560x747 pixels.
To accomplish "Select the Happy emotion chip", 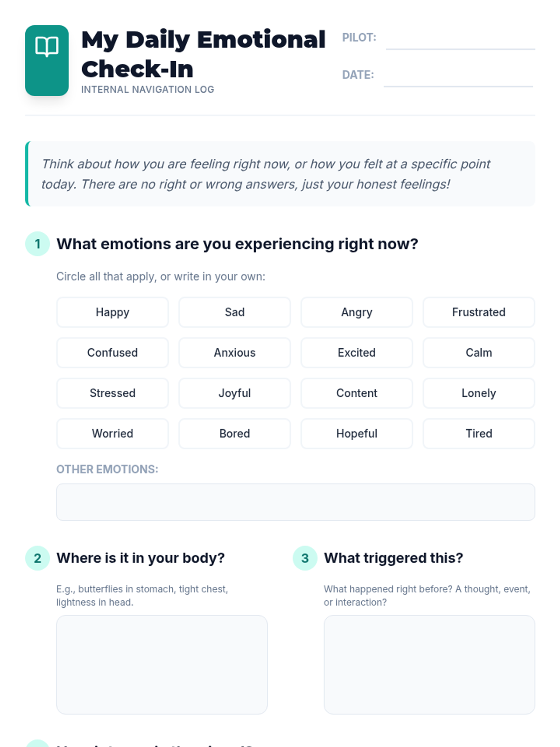I will pyautogui.click(x=112, y=312).
